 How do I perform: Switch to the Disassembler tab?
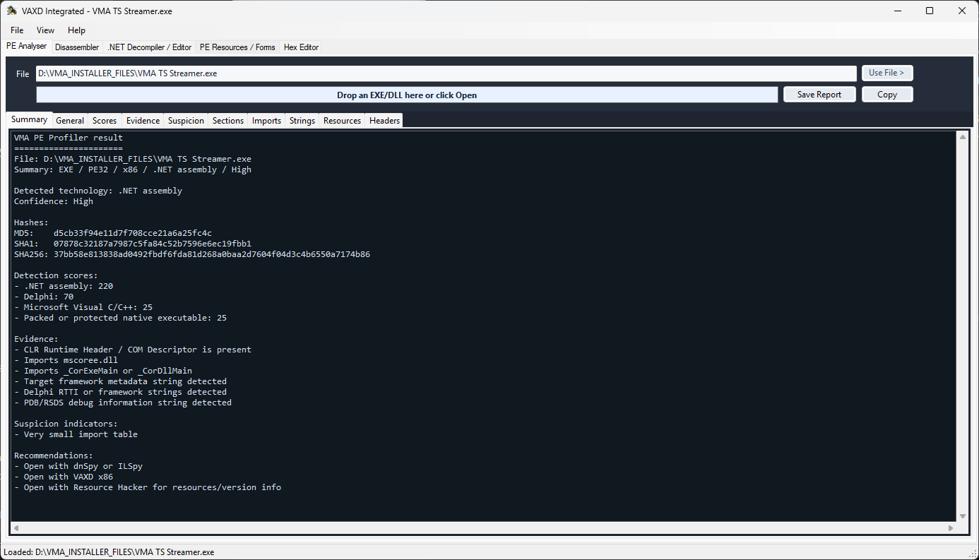pos(77,47)
